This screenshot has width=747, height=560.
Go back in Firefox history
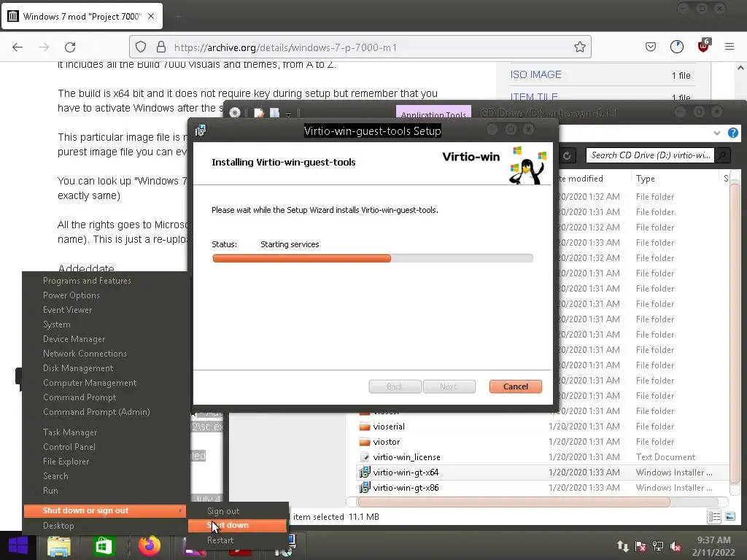coord(18,47)
